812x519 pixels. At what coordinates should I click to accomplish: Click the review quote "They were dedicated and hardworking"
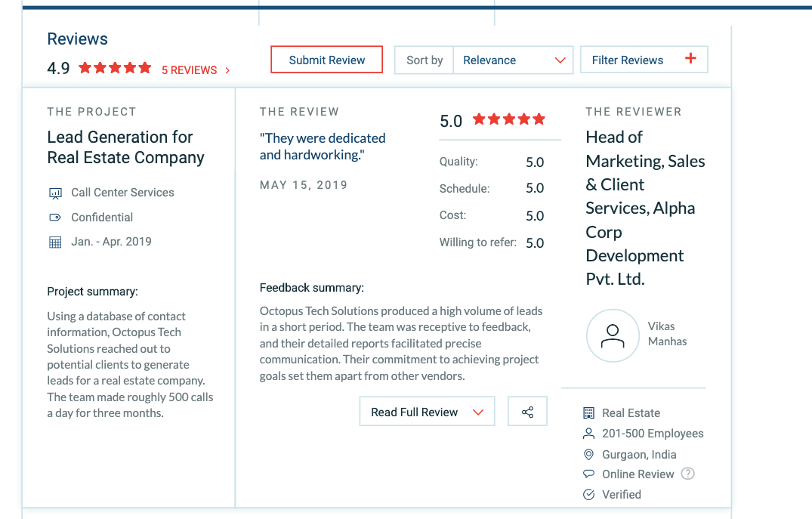(323, 147)
